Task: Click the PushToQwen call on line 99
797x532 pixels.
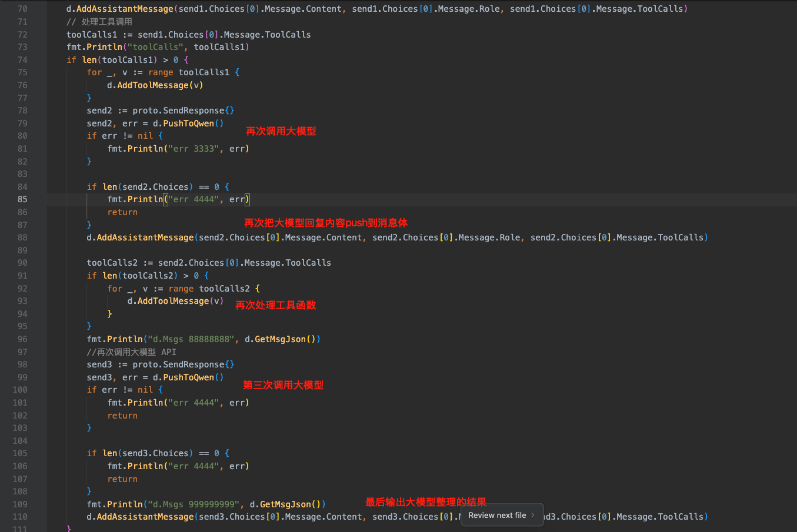Action: point(188,377)
